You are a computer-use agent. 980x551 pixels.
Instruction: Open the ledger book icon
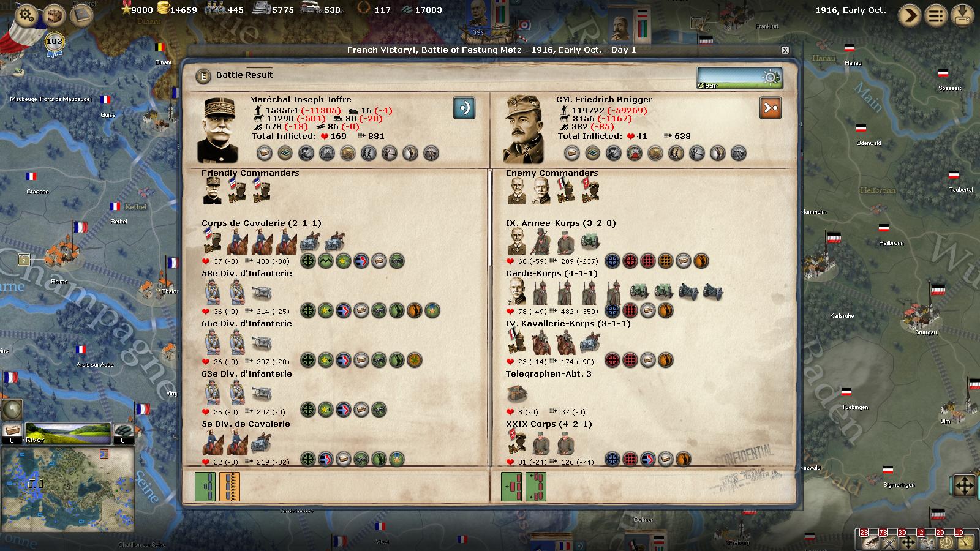coord(81,15)
